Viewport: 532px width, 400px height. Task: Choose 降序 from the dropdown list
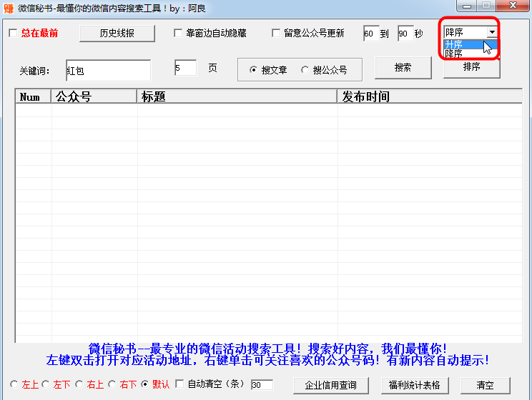point(471,54)
